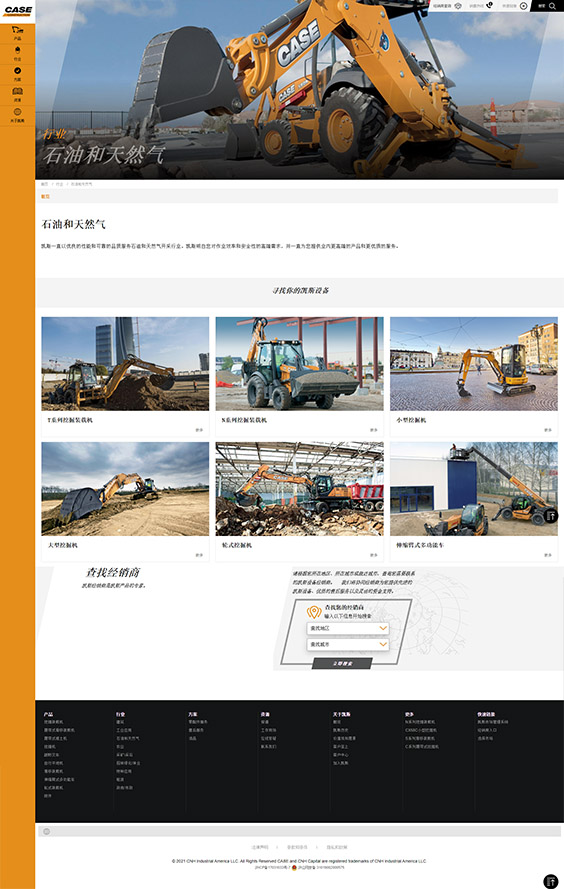This screenshot has height=889, width=564.
Task: Open the T系列挖掘装载机 product image
Action: (125, 364)
